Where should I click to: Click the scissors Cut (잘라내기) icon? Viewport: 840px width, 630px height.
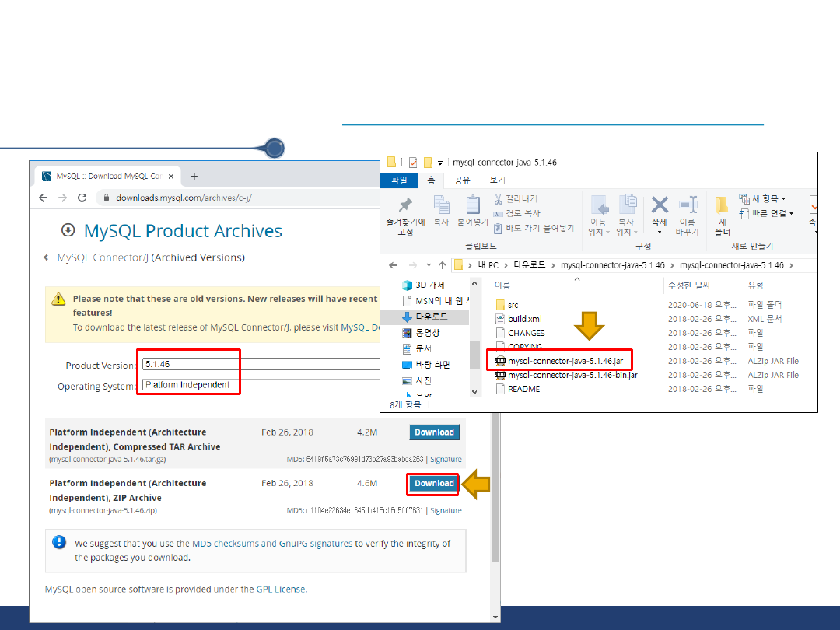(498, 199)
